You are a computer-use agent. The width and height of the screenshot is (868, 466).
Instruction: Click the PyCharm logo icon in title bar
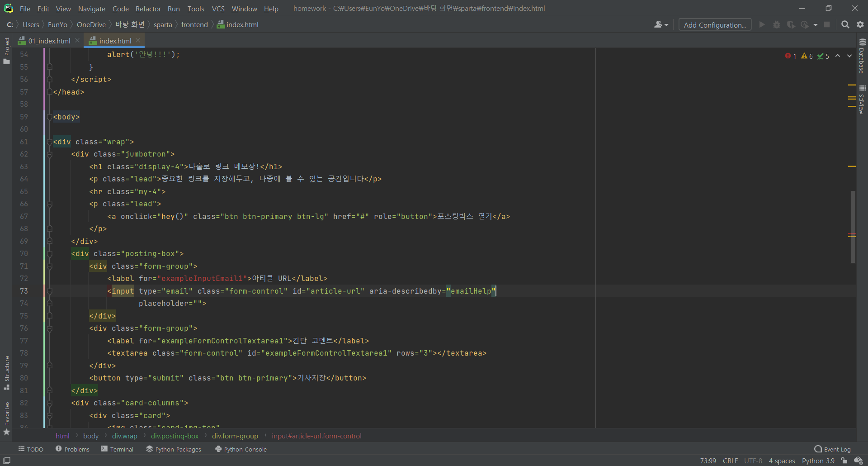[x=9, y=8]
